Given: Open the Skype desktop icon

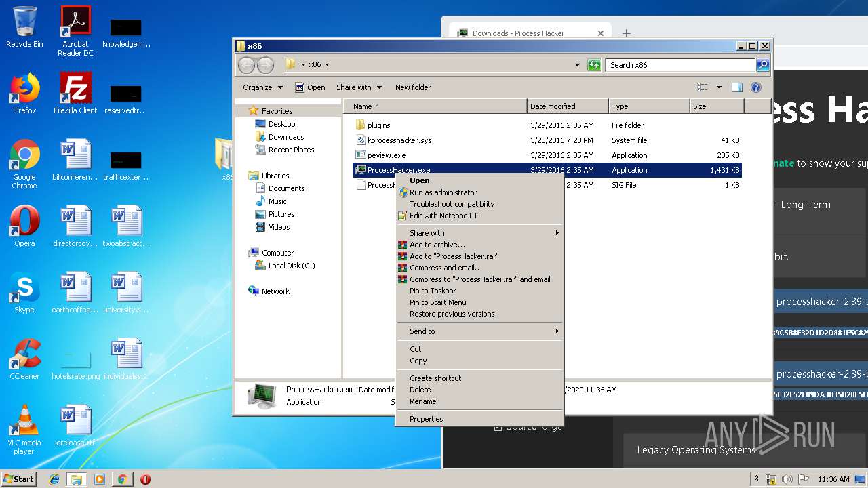Looking at the screenshot, I should [24, 293].
